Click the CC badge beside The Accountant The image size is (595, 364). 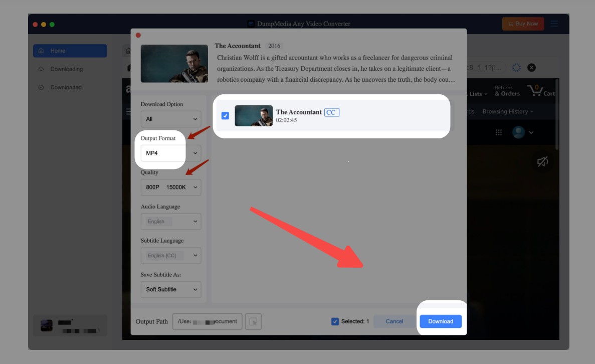331,112
